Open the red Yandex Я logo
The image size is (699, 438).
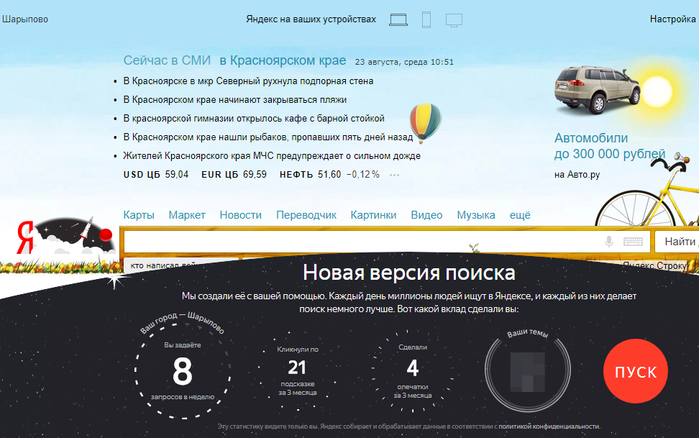(x=26, y=237)
